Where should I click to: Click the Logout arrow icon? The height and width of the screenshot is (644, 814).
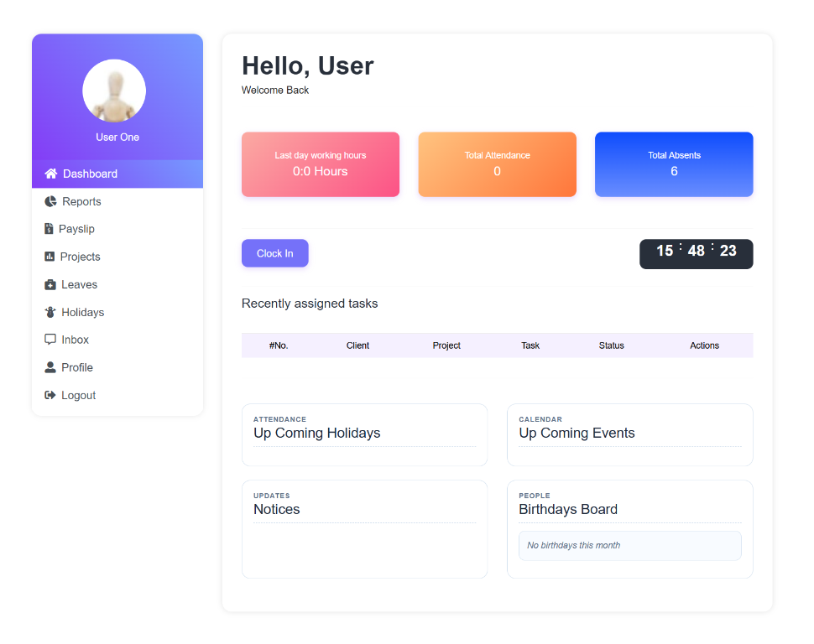50,395
